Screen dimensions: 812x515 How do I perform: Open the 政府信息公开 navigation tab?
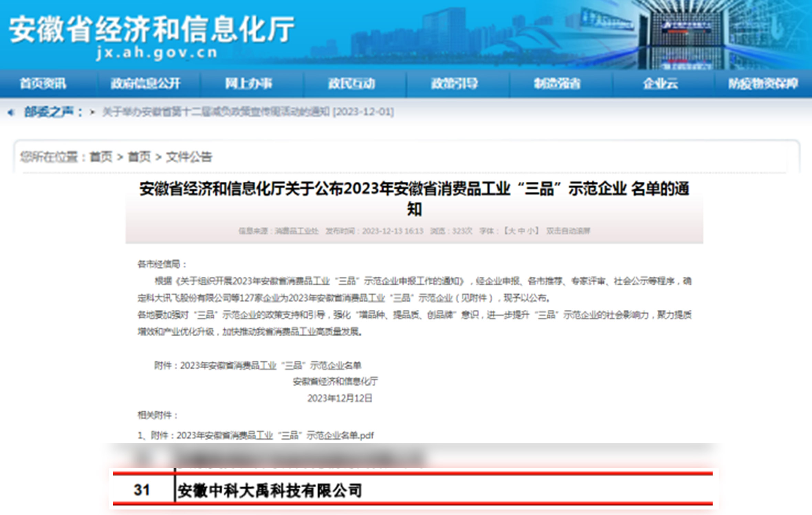(146, 83)
